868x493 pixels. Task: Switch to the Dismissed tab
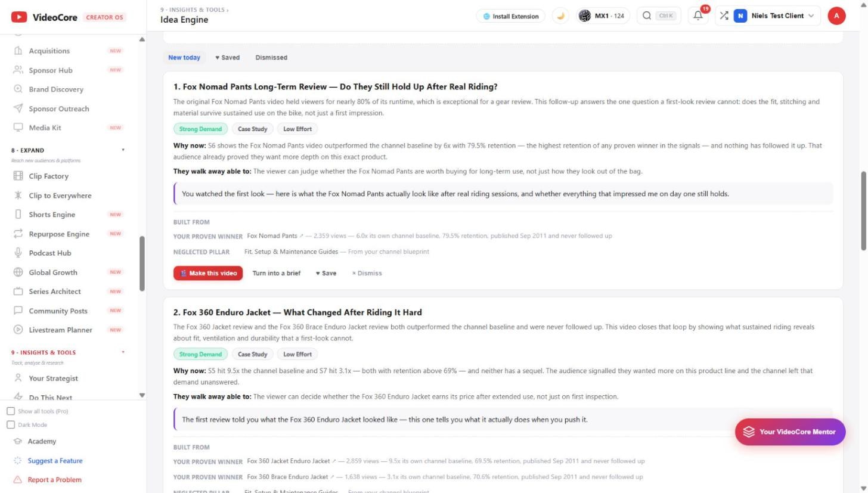271,58
